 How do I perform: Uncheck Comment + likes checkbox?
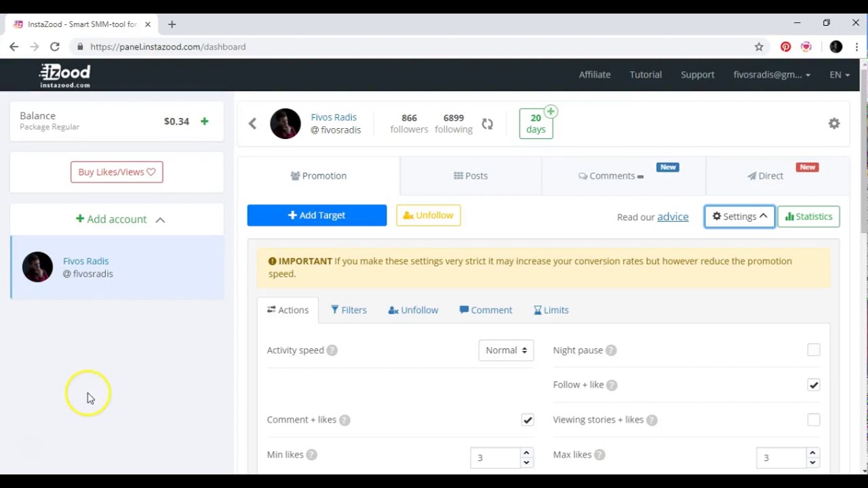528,420
